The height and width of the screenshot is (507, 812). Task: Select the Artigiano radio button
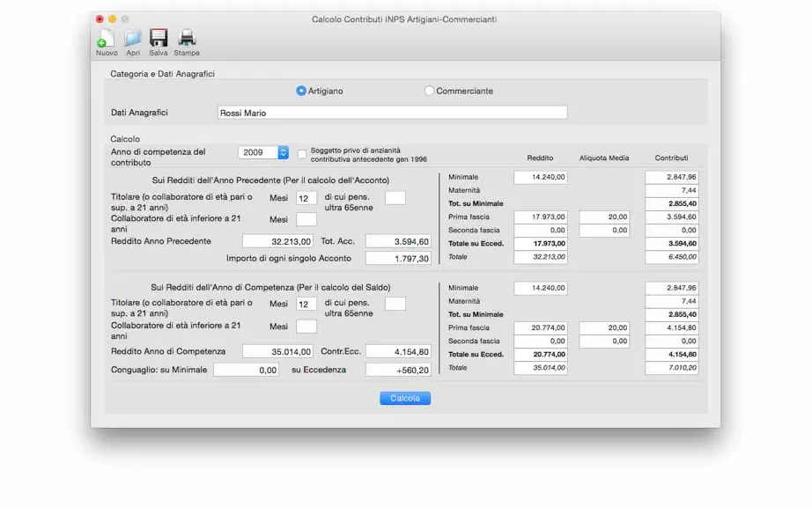coord(301,91)
